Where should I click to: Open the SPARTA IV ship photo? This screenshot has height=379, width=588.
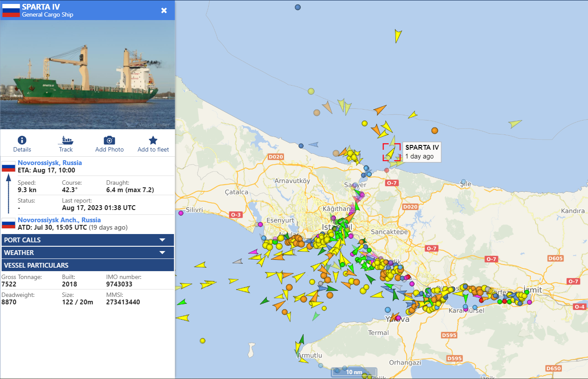87,75
